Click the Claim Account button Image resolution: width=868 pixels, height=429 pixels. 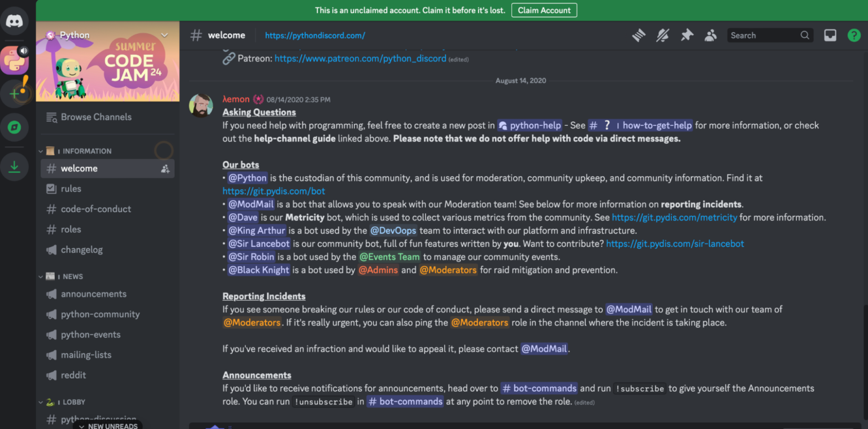click(x=544, y=10)
